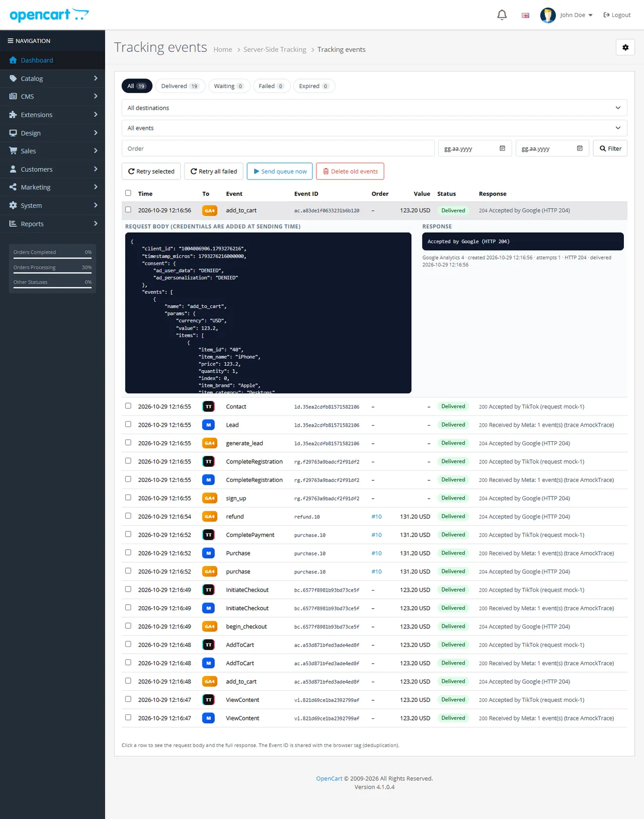Open order #10 link on the refund row
644x819 pixels.
point(376,517)
